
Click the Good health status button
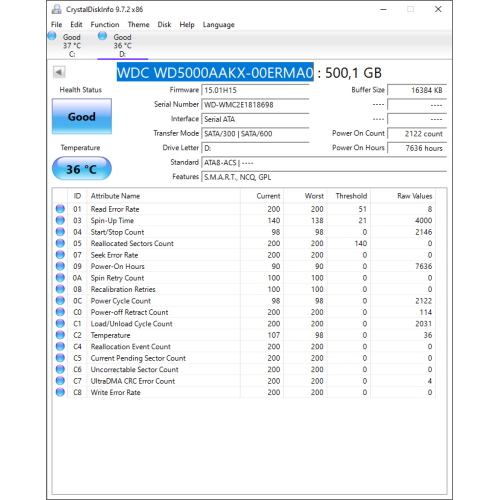click(82, 116)
